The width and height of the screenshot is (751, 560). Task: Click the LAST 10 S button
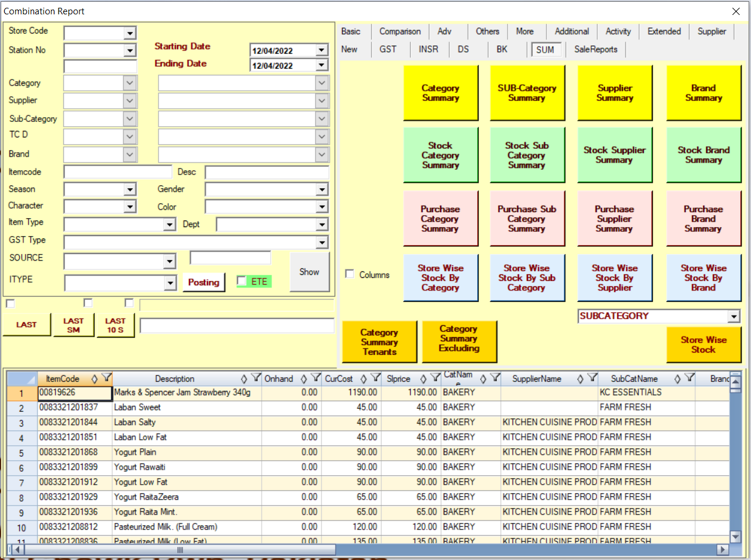tap(115, 325)
